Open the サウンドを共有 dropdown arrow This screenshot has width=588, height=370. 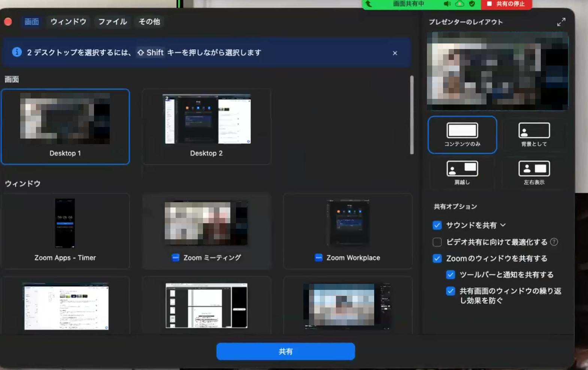coord(503,225)
